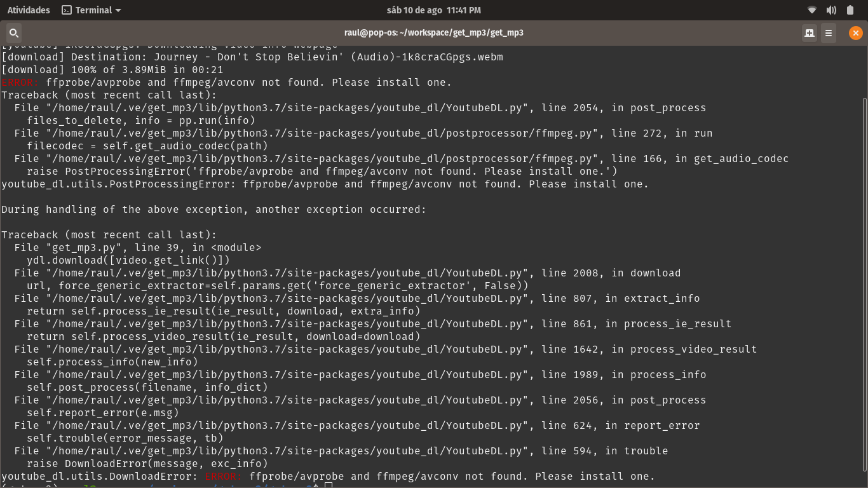Click the Wi-Fi status icon
Viewport: 868px width, 488px height.
[812, 10]
